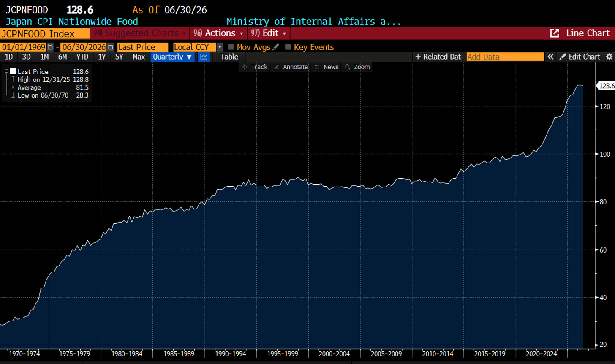615x364 pixels.
Task: Click the 2020-2024 x-axis label
Action: 542,353
